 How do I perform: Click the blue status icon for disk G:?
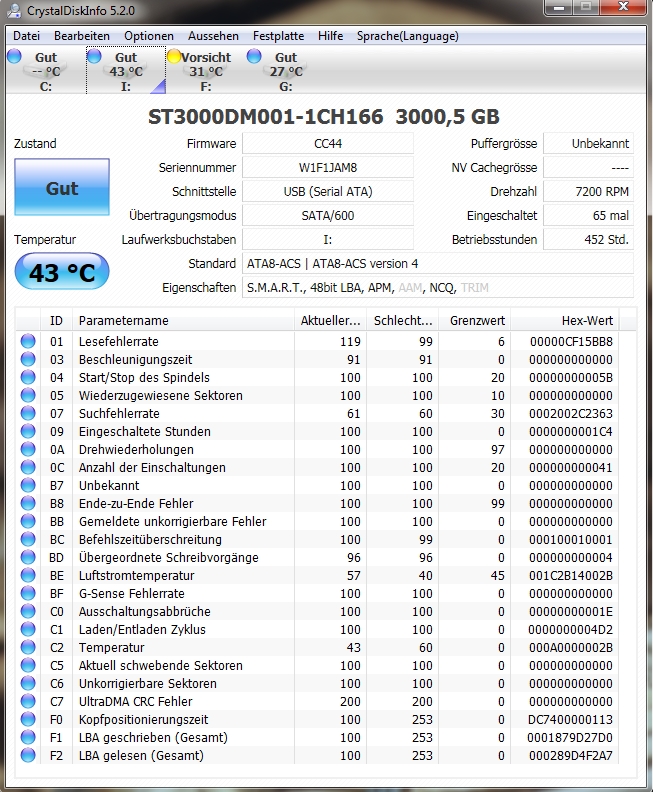254,56
